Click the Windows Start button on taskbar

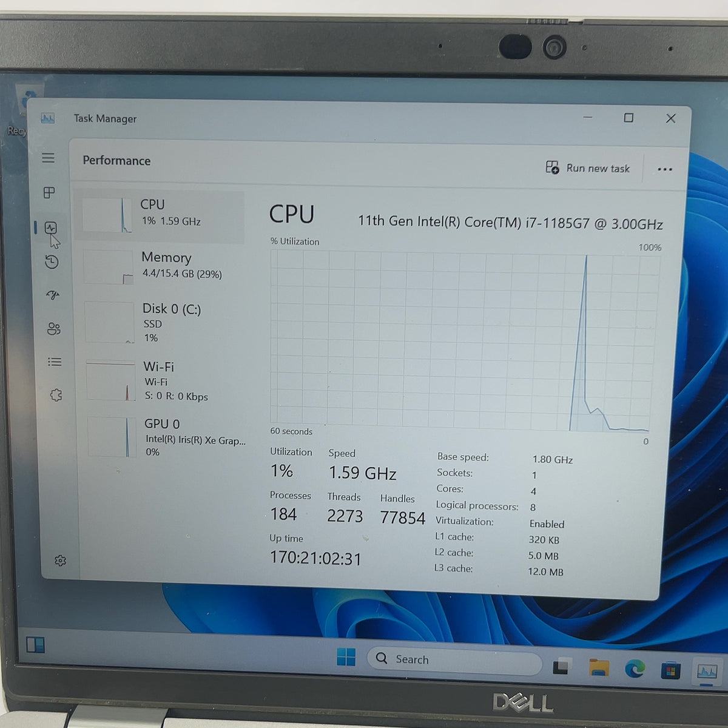pos(346,656)
